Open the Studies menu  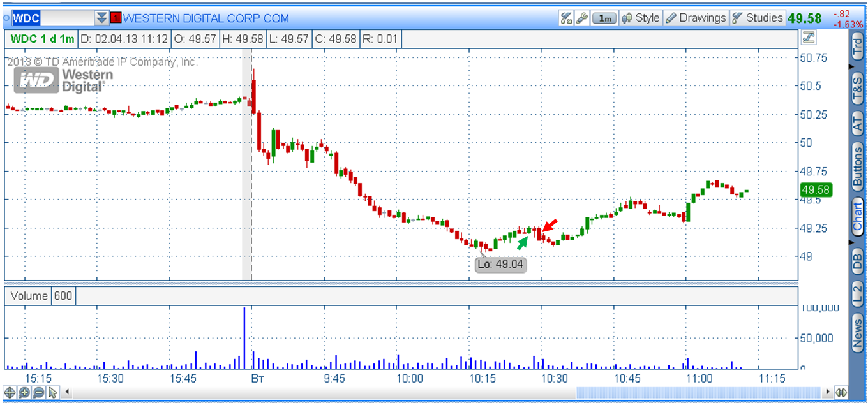[757, 18]
